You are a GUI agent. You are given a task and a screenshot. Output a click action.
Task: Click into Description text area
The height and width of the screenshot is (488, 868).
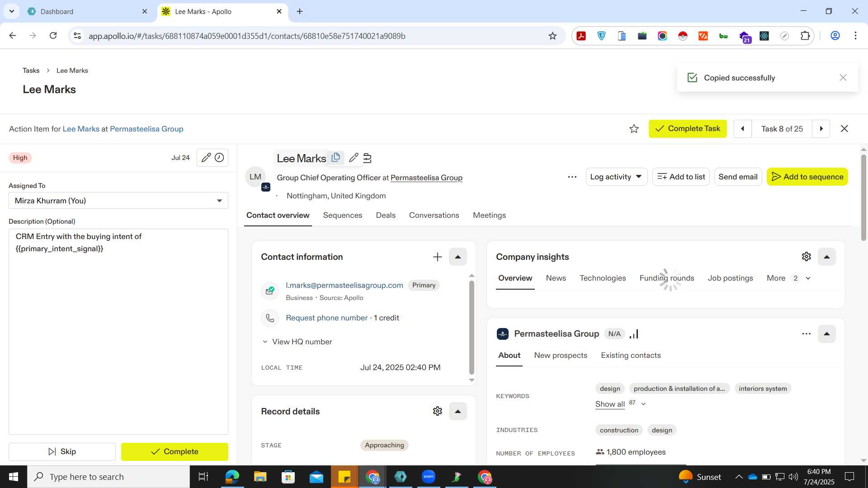118,332
